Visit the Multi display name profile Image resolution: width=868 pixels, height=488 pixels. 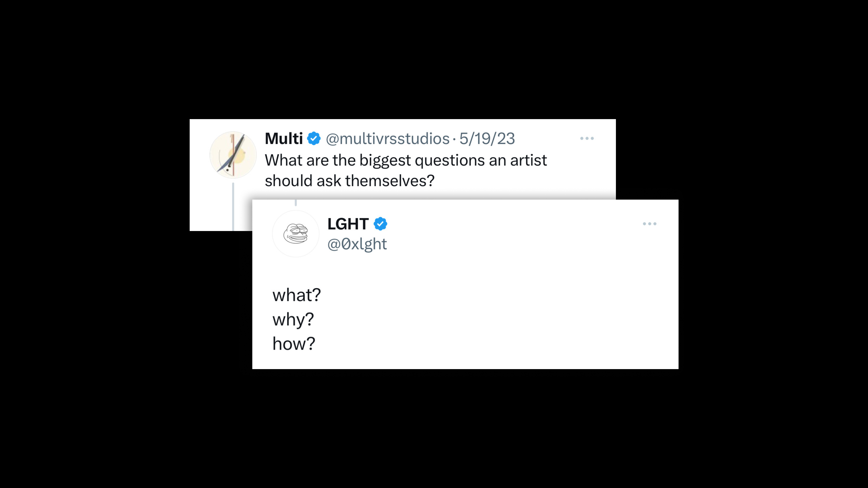284,139
